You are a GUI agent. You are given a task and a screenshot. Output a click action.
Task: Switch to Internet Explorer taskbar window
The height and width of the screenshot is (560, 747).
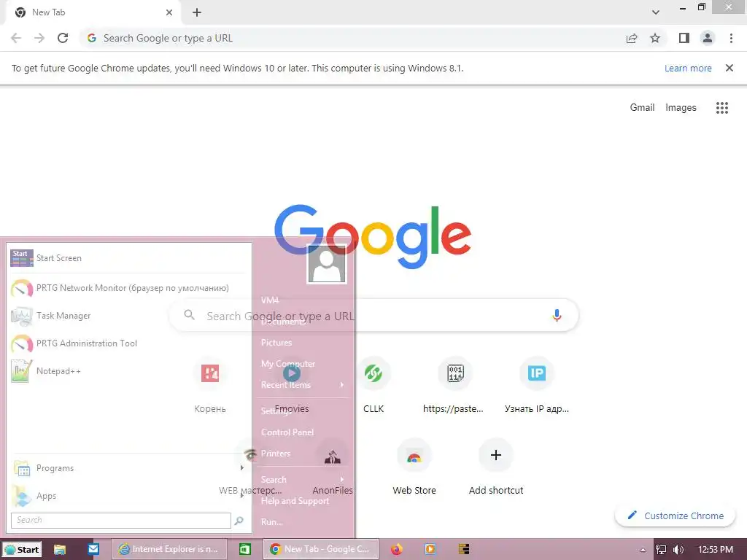pyautogui.click(x=168, y=550)
